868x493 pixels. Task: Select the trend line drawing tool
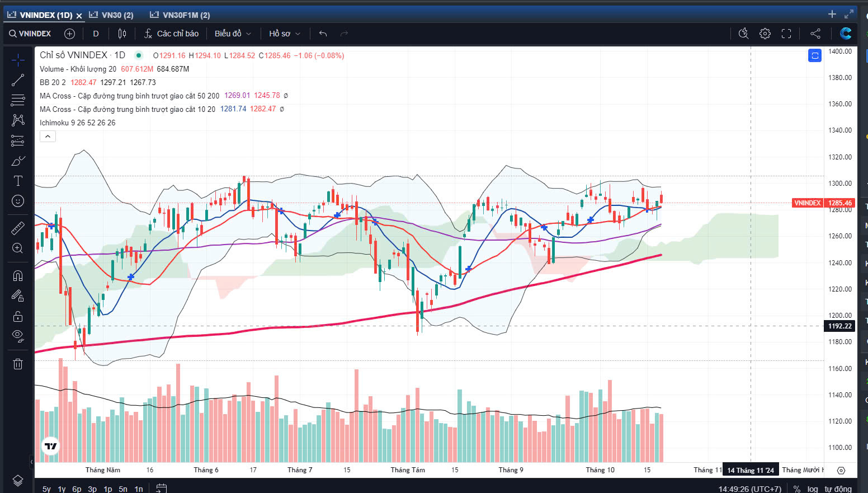point(18,80)
